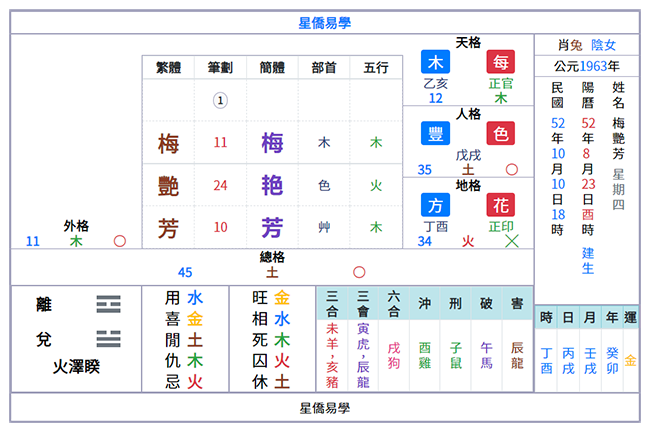Click the 壬戌 month pillar
Viewport: 650px width, 432px height.
click(x=590, y=360)
